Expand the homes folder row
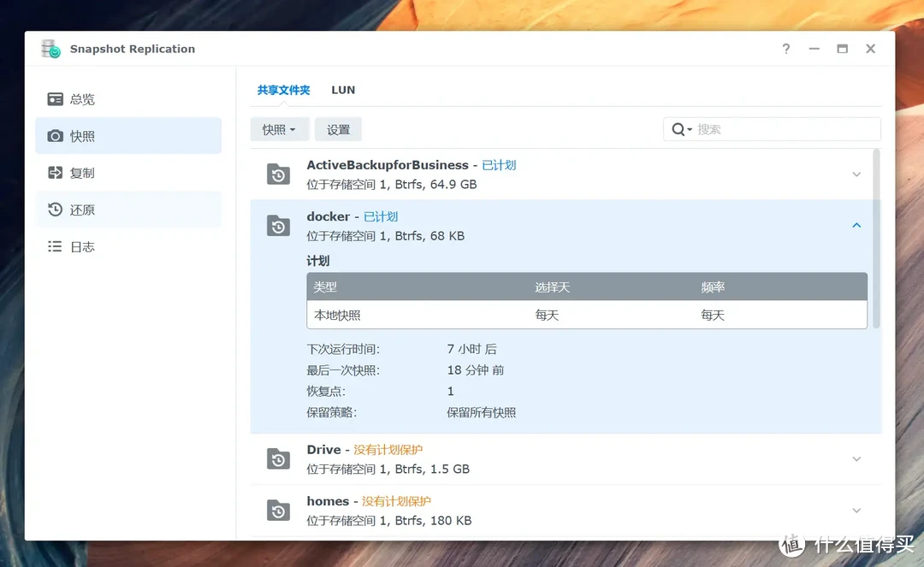 pyautogui.click(x=856, y=510)
